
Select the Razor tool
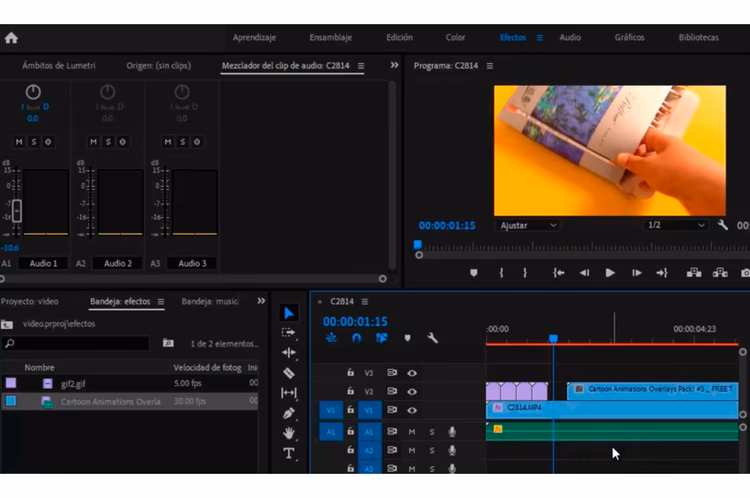point(289,373)
